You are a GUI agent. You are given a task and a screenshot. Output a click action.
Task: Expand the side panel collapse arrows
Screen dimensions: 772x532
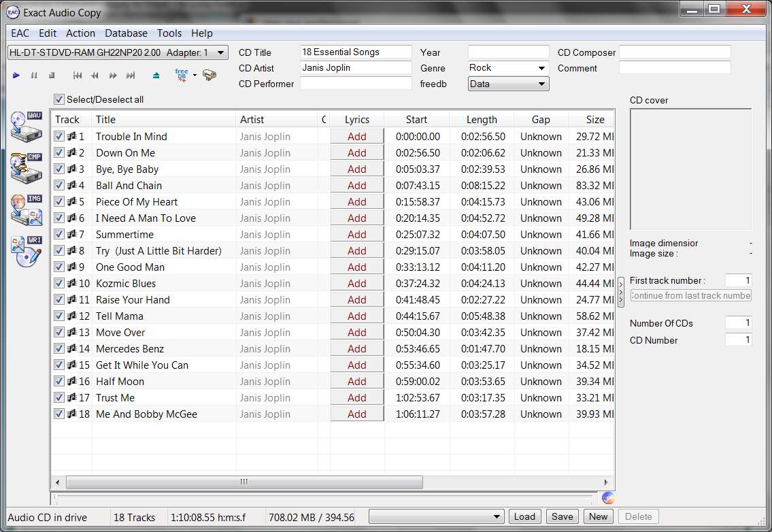(x=621, y=292)
